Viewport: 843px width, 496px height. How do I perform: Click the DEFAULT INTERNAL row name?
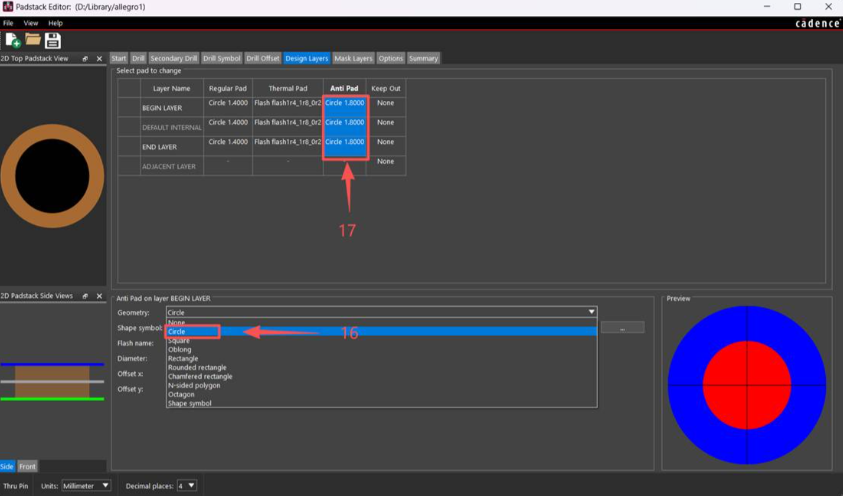click(172, 127)
